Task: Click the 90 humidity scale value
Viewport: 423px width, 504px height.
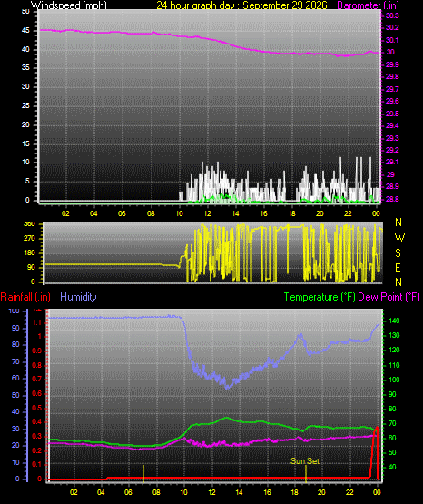Action: 15,328
